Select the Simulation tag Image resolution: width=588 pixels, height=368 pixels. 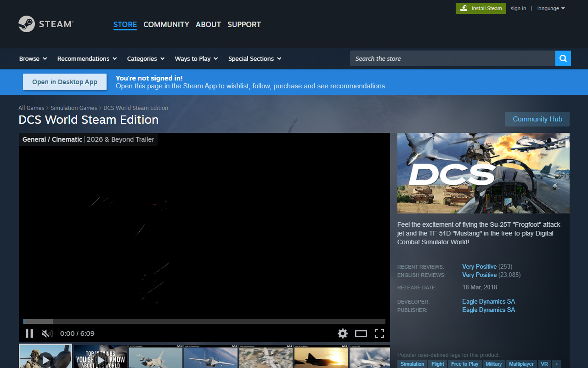coord(412,364)
